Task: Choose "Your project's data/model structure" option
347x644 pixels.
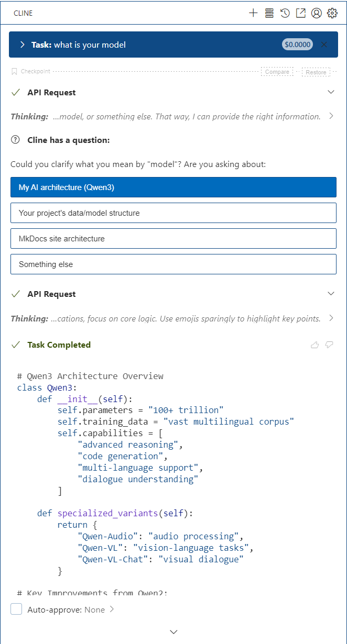Action: (x=173, y=213)
